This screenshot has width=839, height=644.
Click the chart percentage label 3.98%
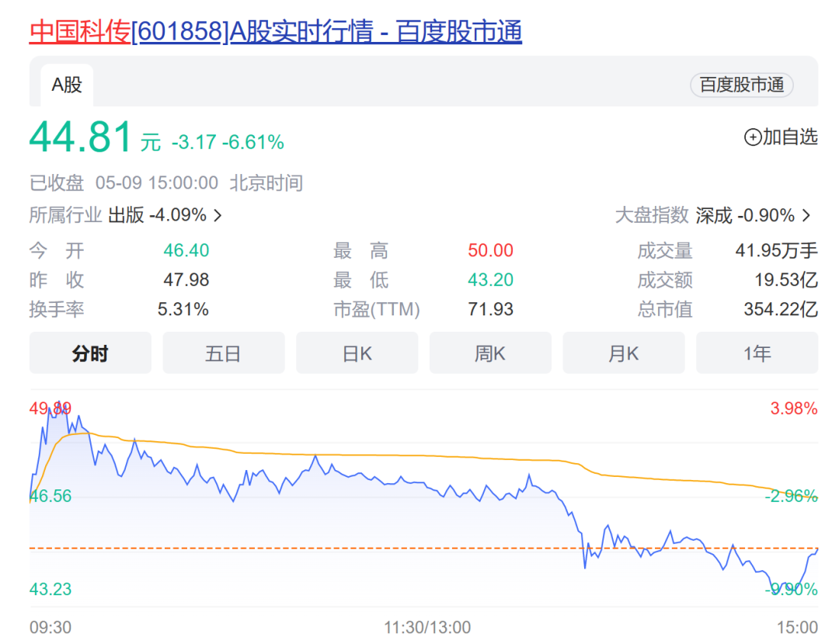[793, 409]
